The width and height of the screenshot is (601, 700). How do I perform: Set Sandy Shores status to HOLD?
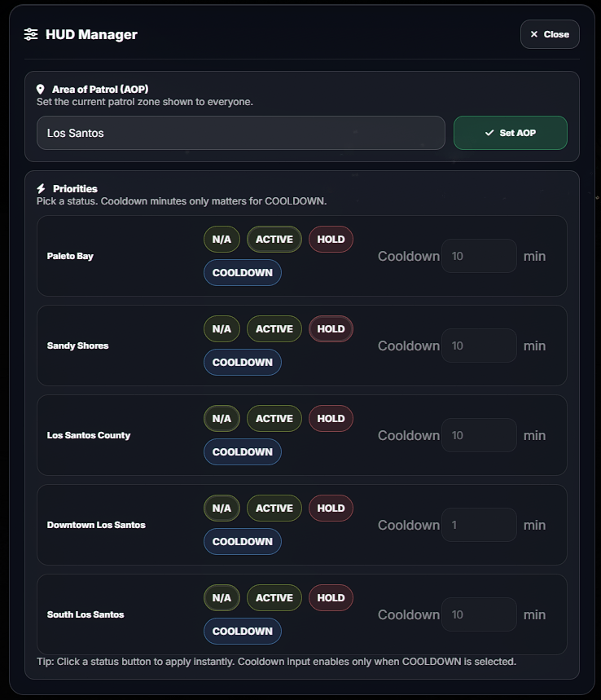click(331, 329)
